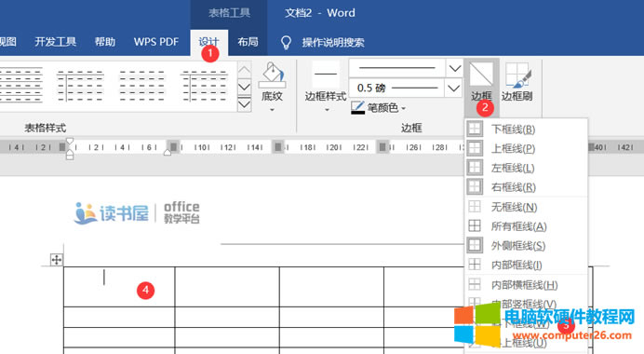Expand the line style dropdown arrow
The image size is (644, 354).
(455, 68)
